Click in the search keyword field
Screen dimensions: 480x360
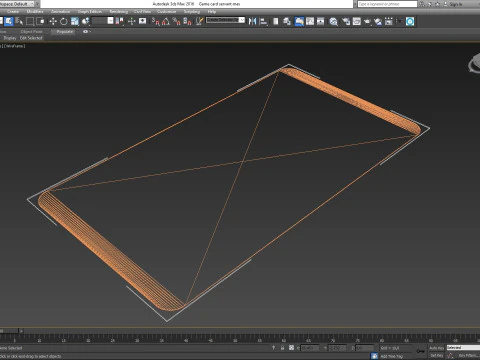(387, 4)
